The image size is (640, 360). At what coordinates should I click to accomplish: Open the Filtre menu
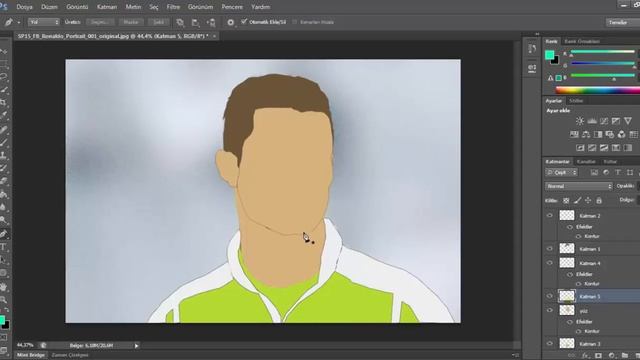coord(173,7)
